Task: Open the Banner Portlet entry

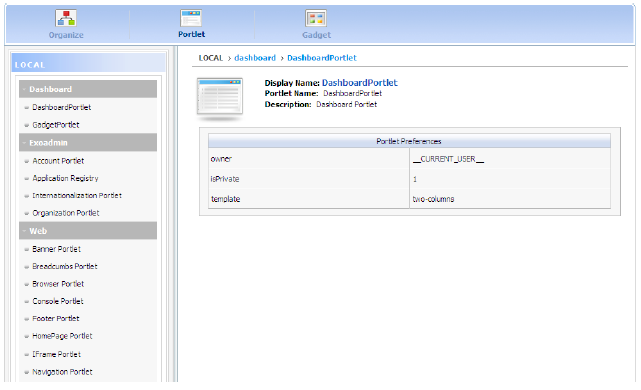Action: coord(56,249)
